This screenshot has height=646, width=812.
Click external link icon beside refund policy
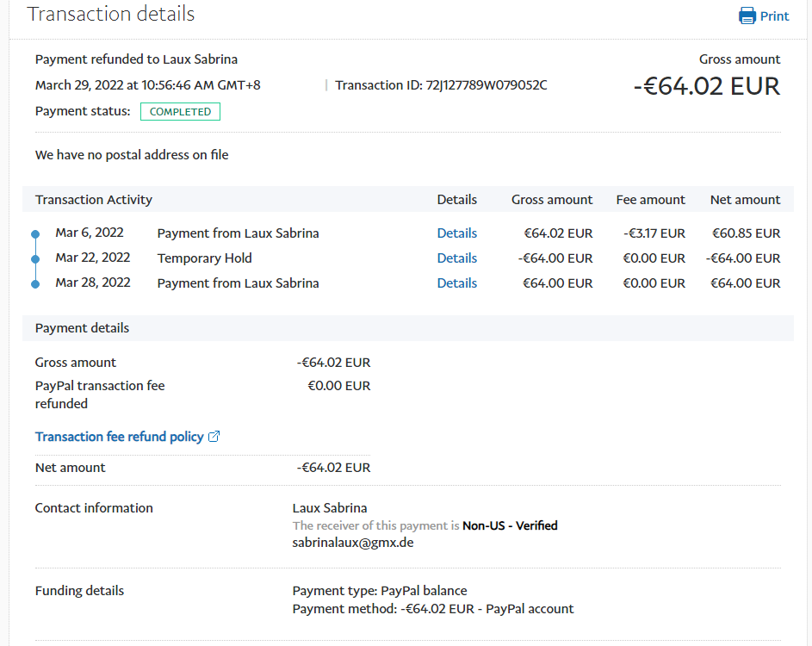[214, 437]
